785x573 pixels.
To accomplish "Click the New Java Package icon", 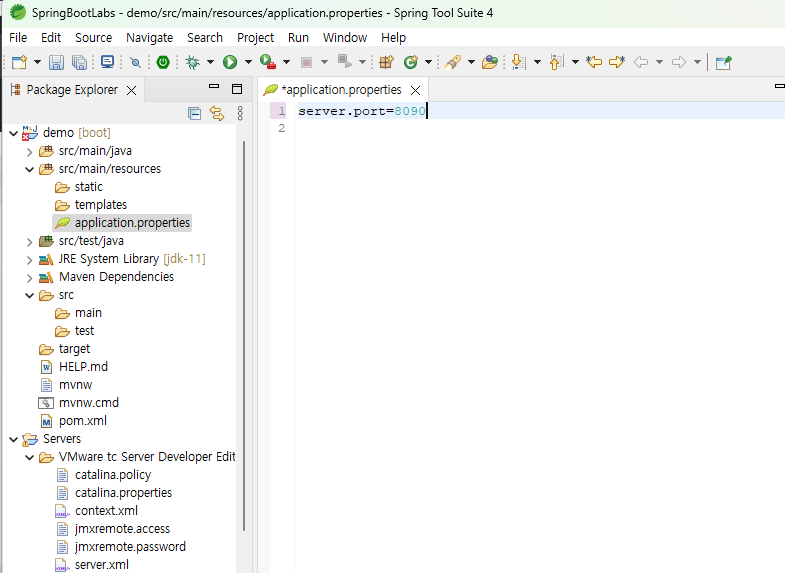I will coord(386,62).
